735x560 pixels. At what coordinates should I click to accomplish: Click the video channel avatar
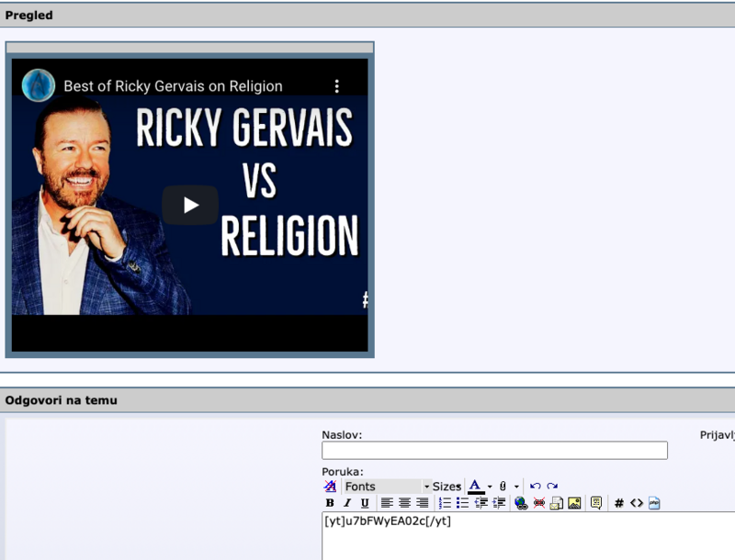tap(39, 85)
